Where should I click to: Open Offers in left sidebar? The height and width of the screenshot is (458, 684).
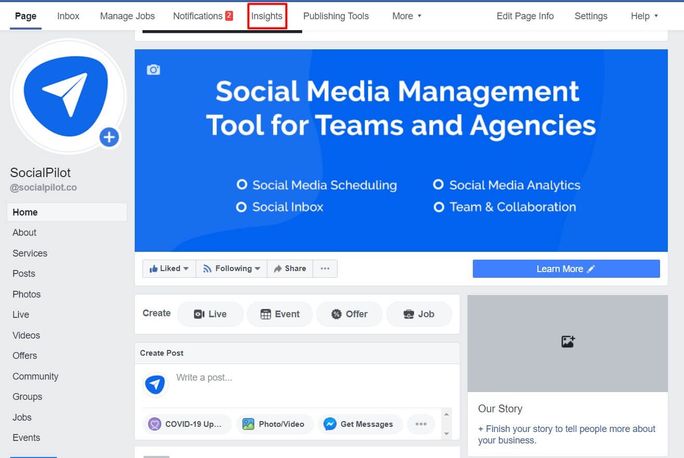click(24, 355)
